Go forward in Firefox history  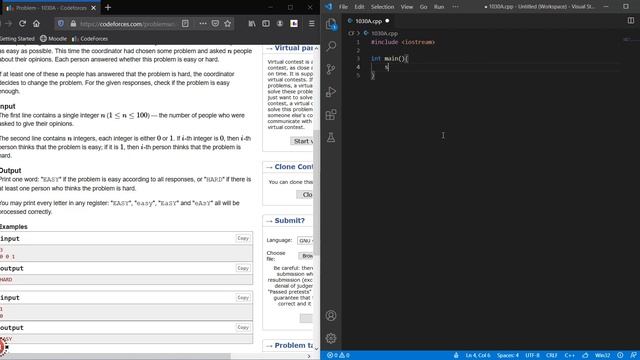click(9, 24)
